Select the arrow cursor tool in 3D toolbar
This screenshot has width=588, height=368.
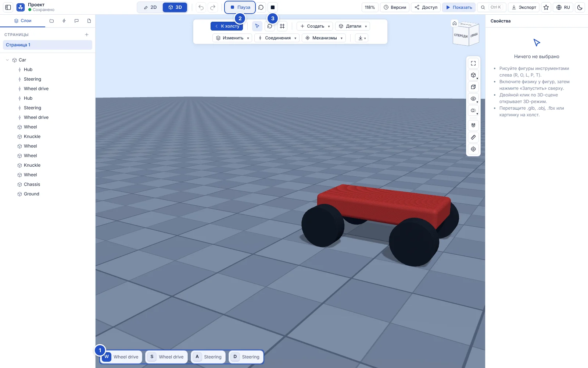[x=257, y=26]
